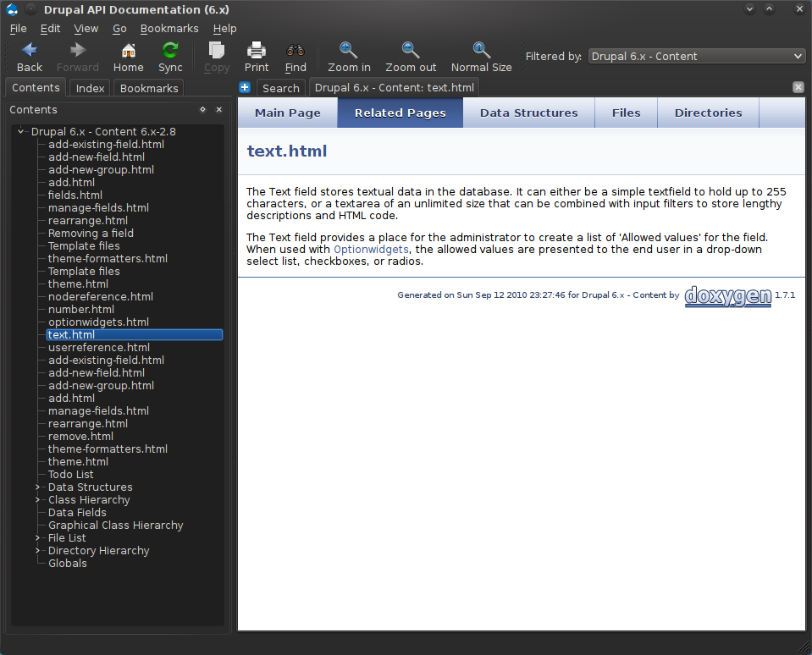Click the doxygen logo
The width and height of the screenshot is (812, 655).
pos(727,296)
